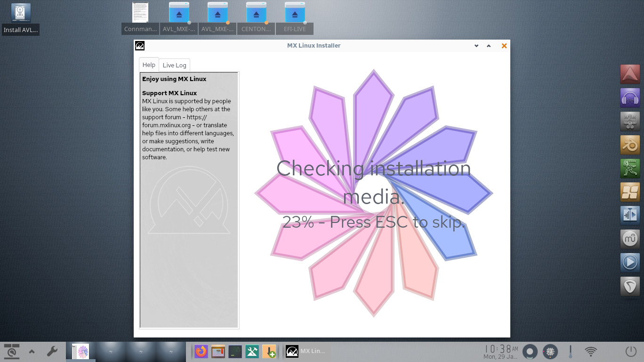Open the EFI-LIVE drive icon
The height and width of the screenshot is (362, 644).
[295, 18]
